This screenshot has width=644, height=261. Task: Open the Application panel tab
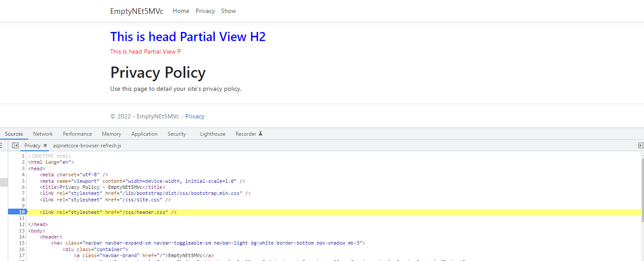click(145, 134)
